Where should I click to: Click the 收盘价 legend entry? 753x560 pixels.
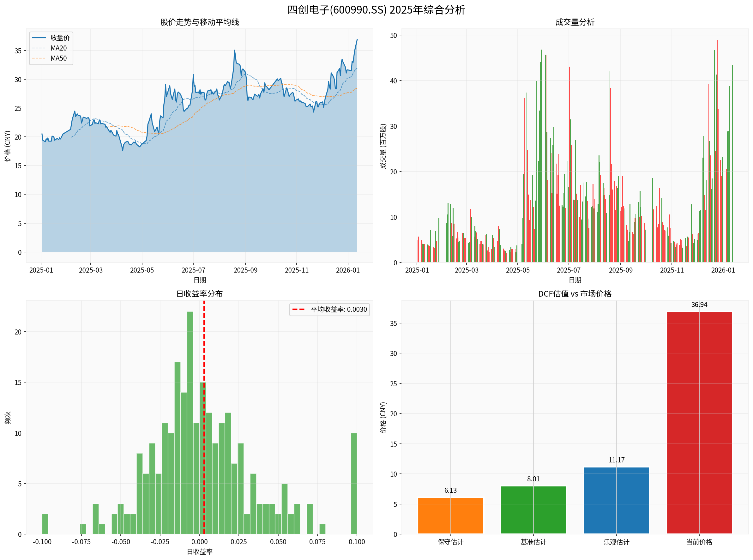pos(60,38)
